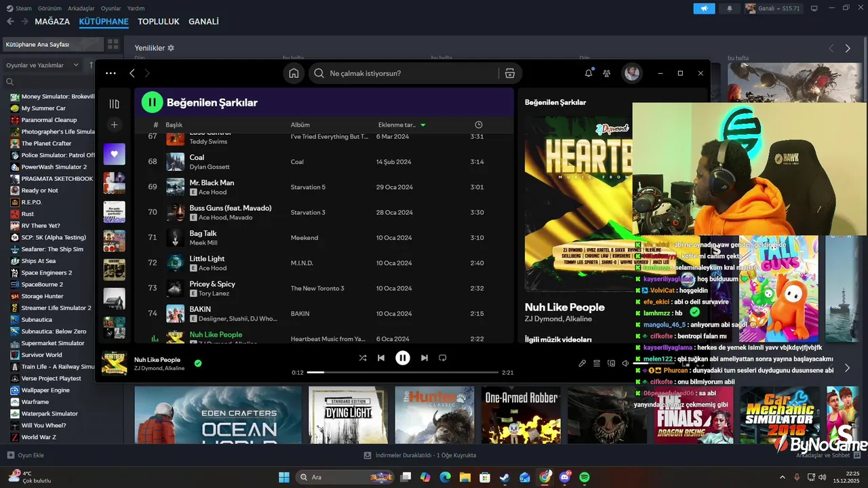The height and width of the screenshot is (488, 868).
Task: Open the Dying Light game cover
Action: [347, 415]
